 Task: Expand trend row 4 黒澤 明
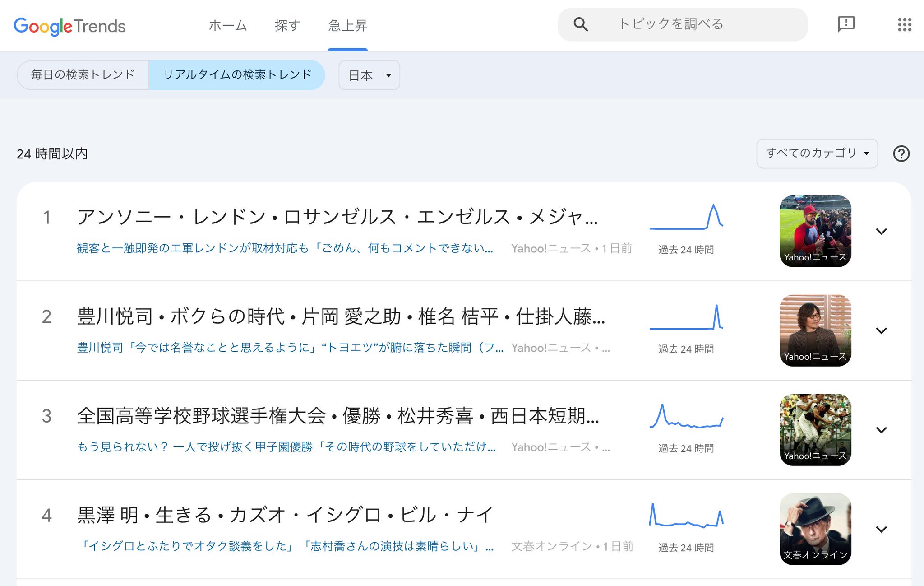pos(881,530)
